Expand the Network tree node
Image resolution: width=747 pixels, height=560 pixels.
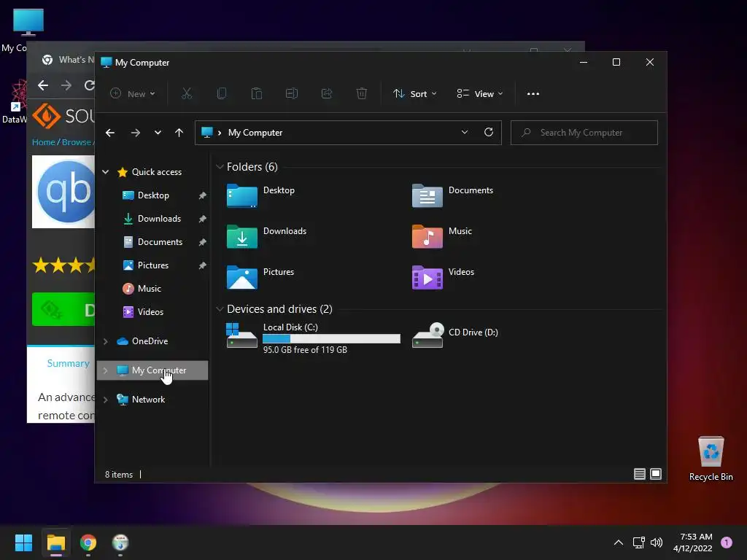click(105, 400)
